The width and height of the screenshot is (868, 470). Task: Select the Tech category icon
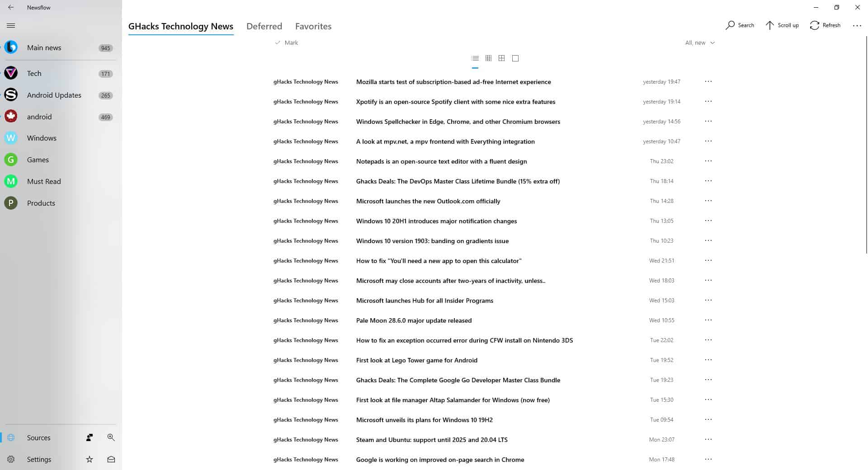[11, 73]
